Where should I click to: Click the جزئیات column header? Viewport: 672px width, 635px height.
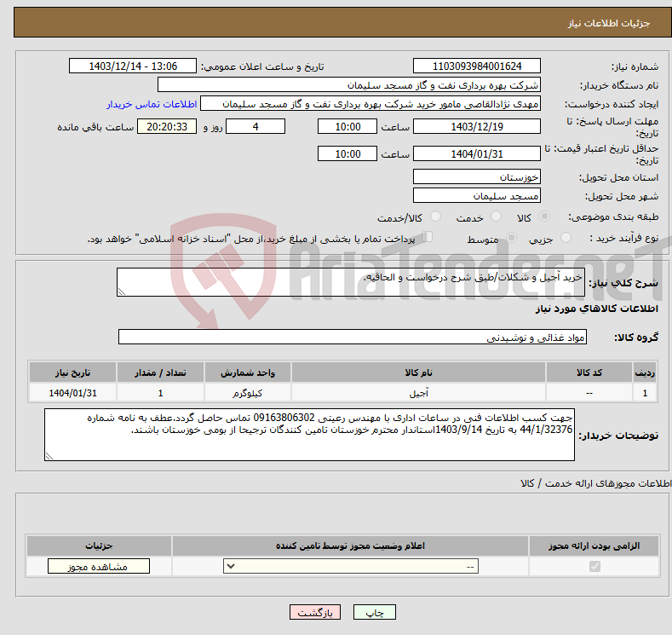click(x=99, y=546)
